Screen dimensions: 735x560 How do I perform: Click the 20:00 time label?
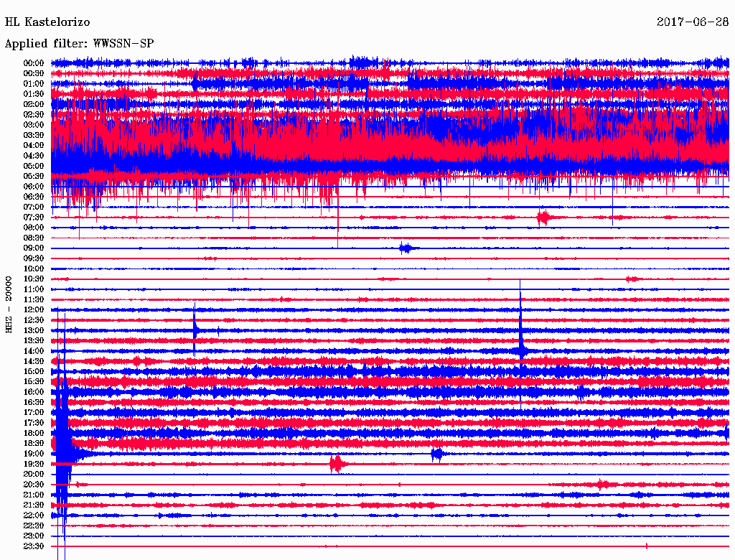pyautogui.click(x=34, y=474)
